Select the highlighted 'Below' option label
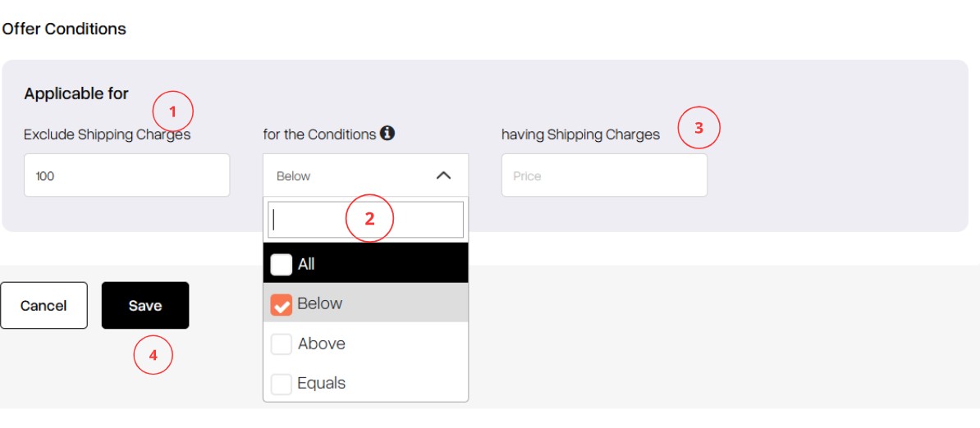980x428 pixels. 320,304
